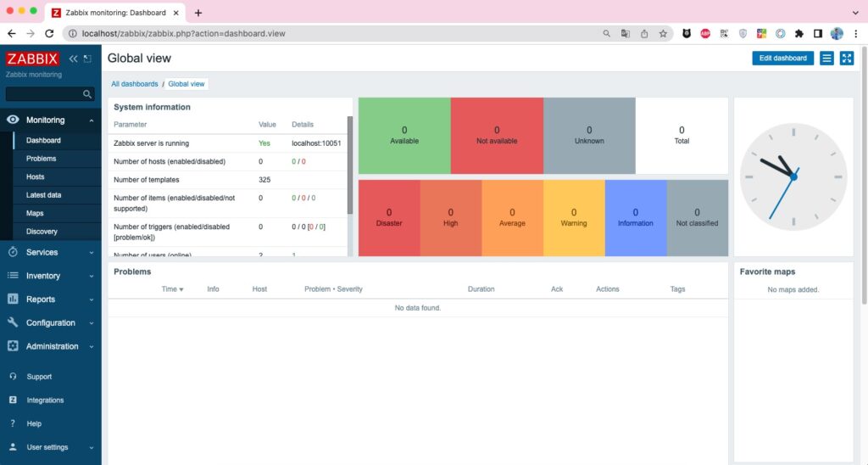Click the sidebar search input field
This screenshot has height=465, width=868.
click(50, 94)
